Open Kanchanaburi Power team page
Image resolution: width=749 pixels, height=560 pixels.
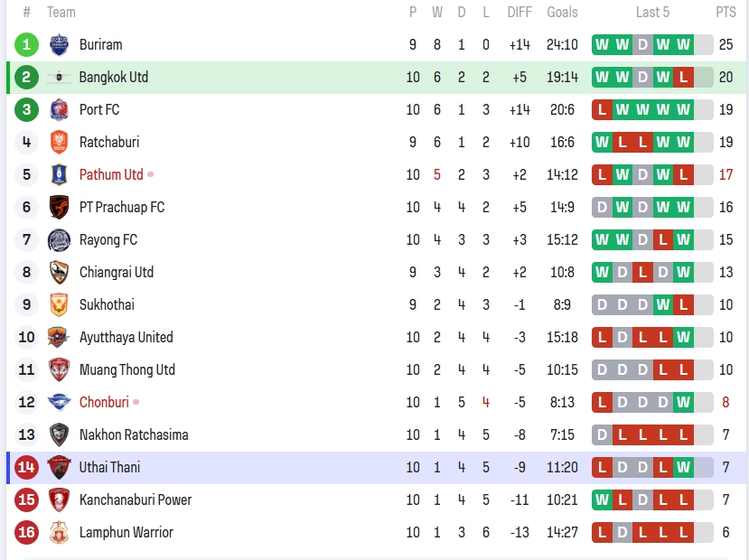click(136, 499)
